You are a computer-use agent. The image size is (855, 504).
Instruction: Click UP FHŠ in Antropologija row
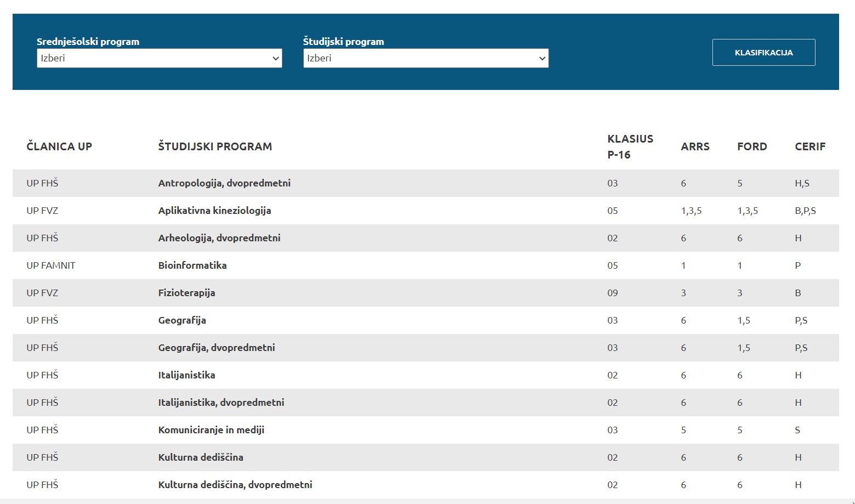pyautogui.click(x=42, y=183)
